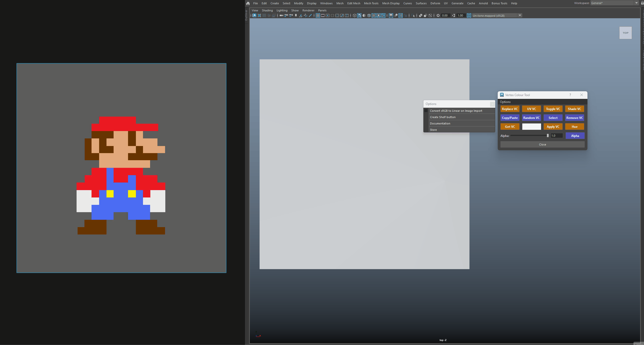
Task: Click the Film Gate icon
Action: click(323, 15)
